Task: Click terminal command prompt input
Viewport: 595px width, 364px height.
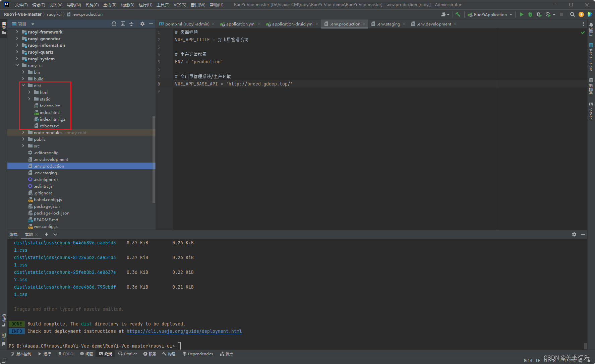Action: (x=179, y=346)
